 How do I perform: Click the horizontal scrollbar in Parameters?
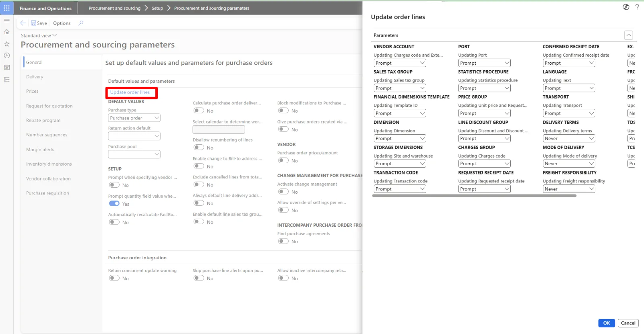click(x=475, y=196)
